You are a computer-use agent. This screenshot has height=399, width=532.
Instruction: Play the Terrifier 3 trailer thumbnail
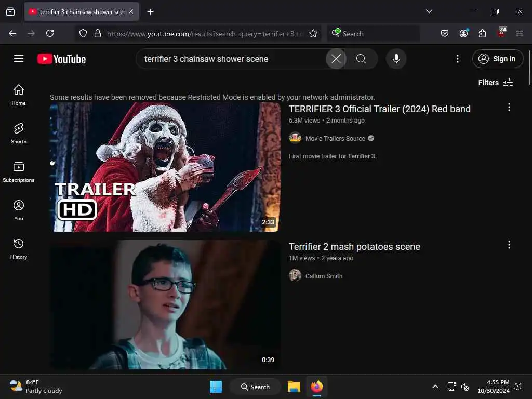coord(165,167)
